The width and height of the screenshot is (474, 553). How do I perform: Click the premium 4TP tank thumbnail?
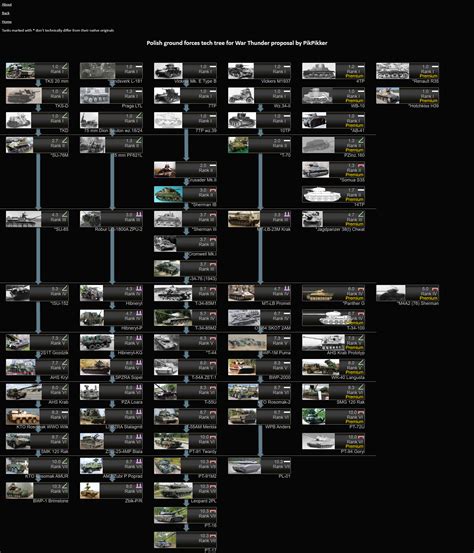coord(319,71)
